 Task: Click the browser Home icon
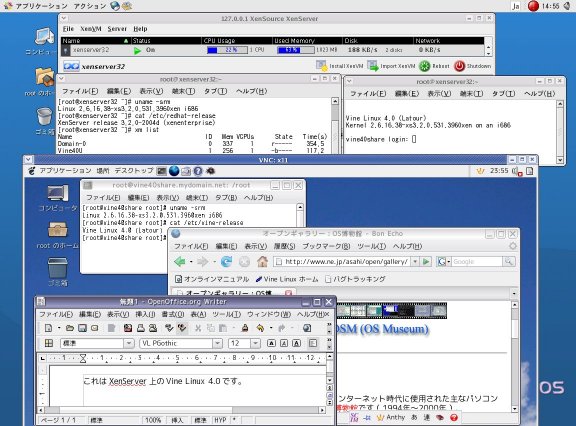[x=262, y=261]
